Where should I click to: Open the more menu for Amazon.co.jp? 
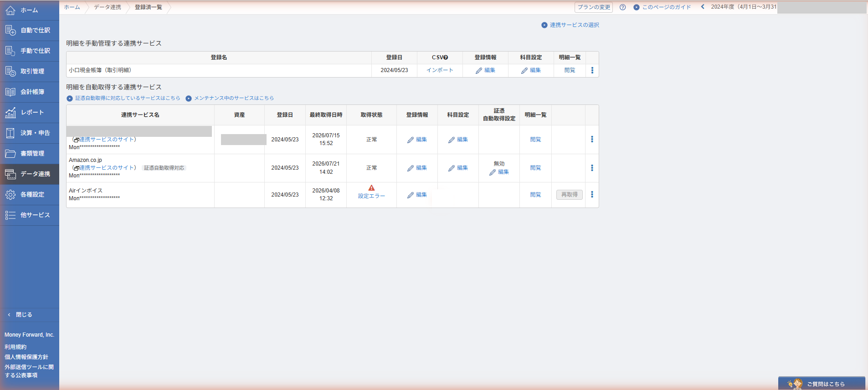pos(592,168)
